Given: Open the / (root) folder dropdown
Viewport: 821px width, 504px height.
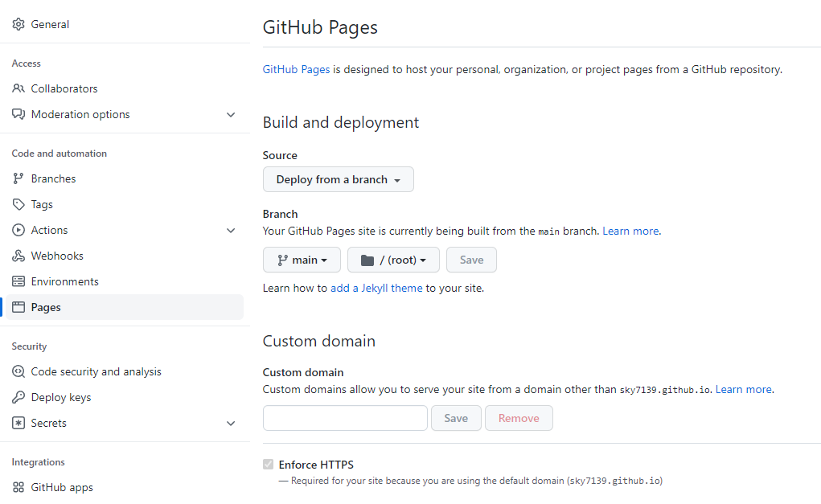Looking at the screenshot, I should tap(393, 260).
